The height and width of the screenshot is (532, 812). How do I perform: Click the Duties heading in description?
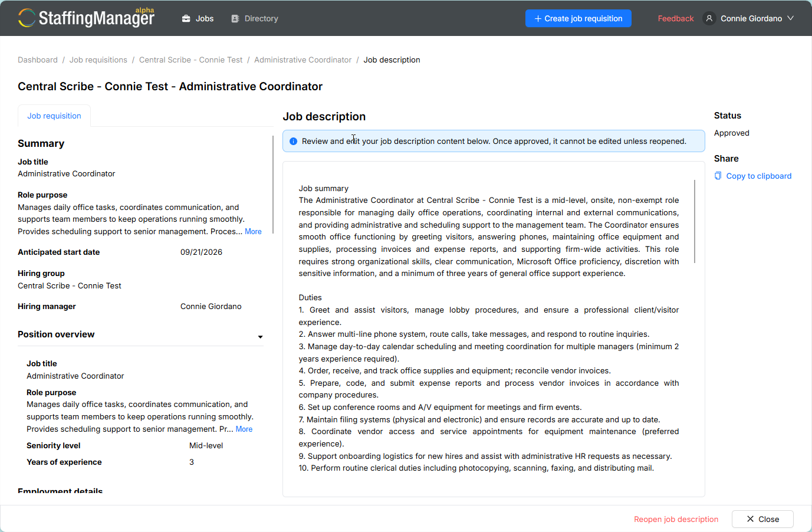[310, 298]
